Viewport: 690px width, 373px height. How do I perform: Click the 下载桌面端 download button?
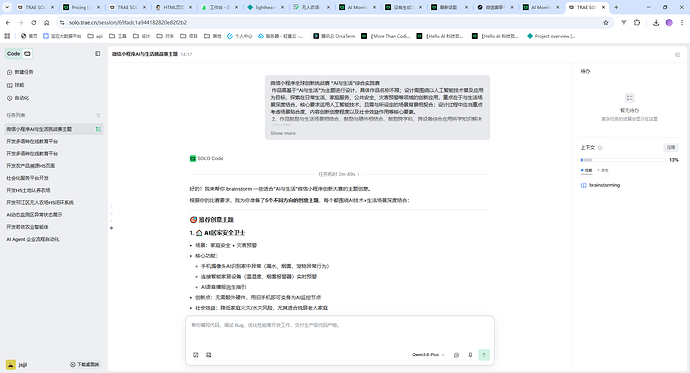[x=85, y=365]
